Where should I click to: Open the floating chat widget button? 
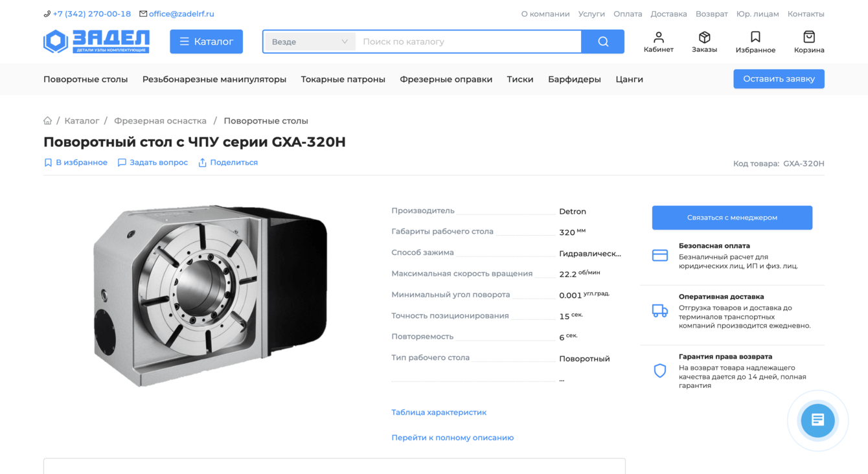[x=817, y=420]
